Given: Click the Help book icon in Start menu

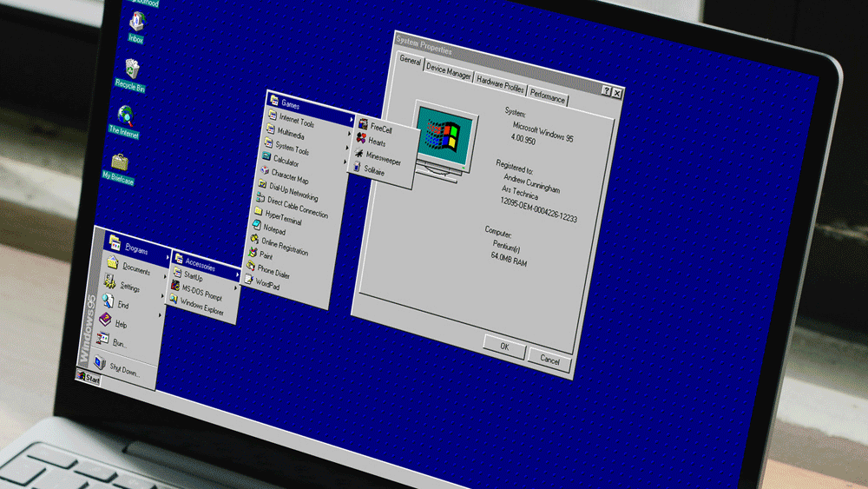Looking at the screenshot, I should [105, 319].
